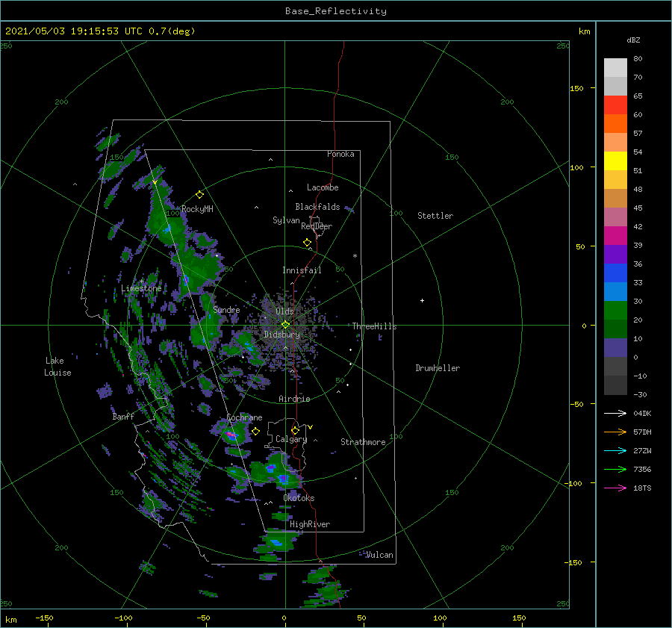Click the 0 tick on bottom axis
672x628 pixels.
pos(284,618)
